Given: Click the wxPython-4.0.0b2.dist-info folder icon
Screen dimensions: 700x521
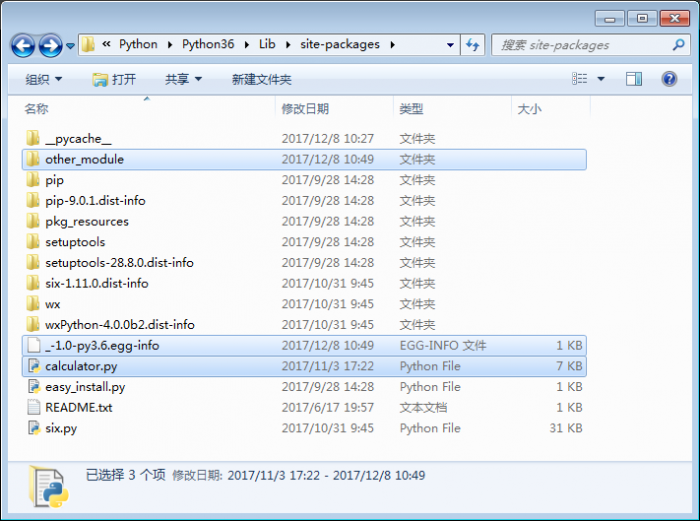Looking at the screenshot, I should coord(33,325).
